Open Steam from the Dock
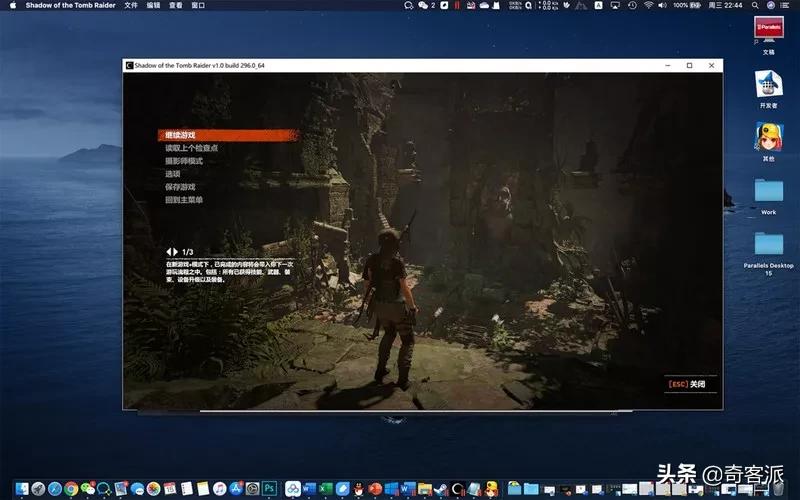 point(441,489)
